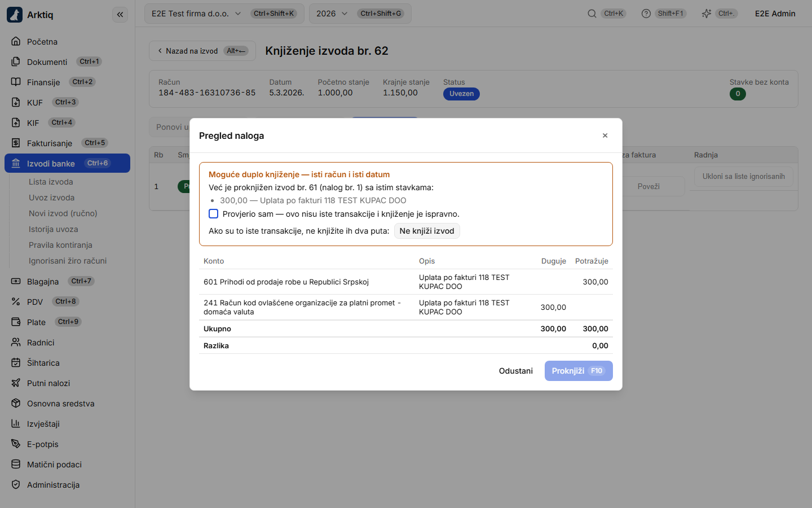Click the Proknjiži F10 button

(579, 371)
